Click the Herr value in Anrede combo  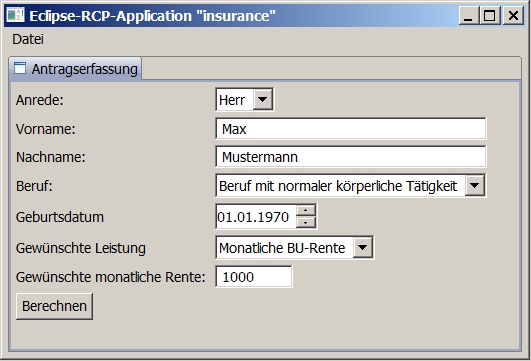[232, 100]
